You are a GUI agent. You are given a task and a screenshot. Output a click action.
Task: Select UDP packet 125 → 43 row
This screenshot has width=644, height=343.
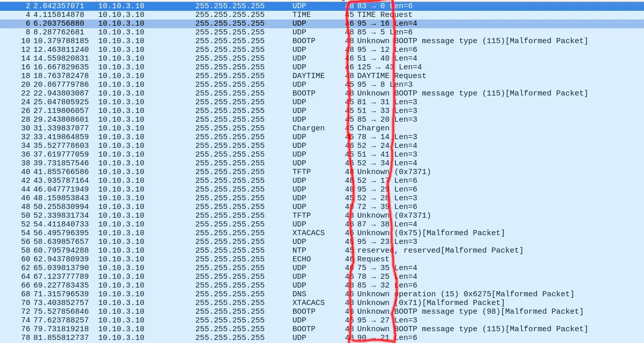tap(206, 67)
